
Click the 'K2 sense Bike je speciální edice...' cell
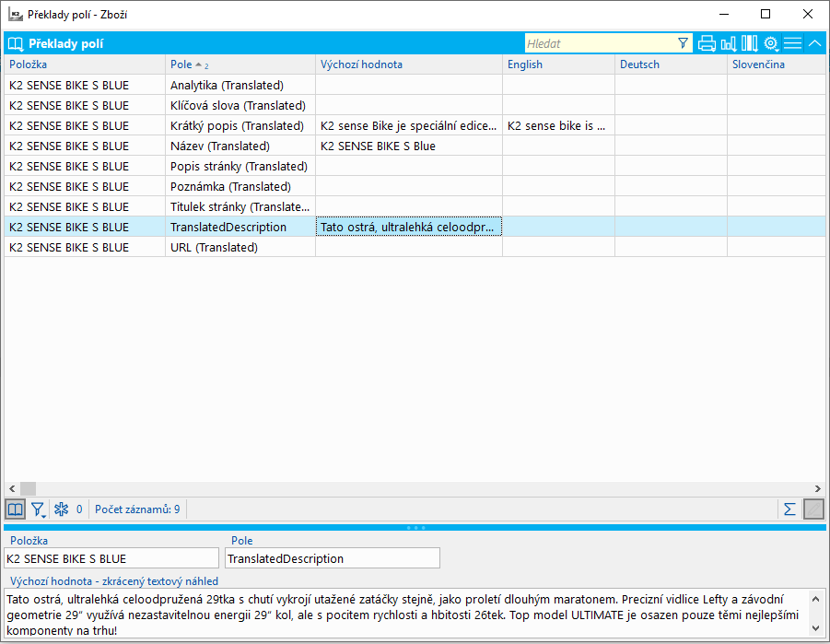coord(409,125)
